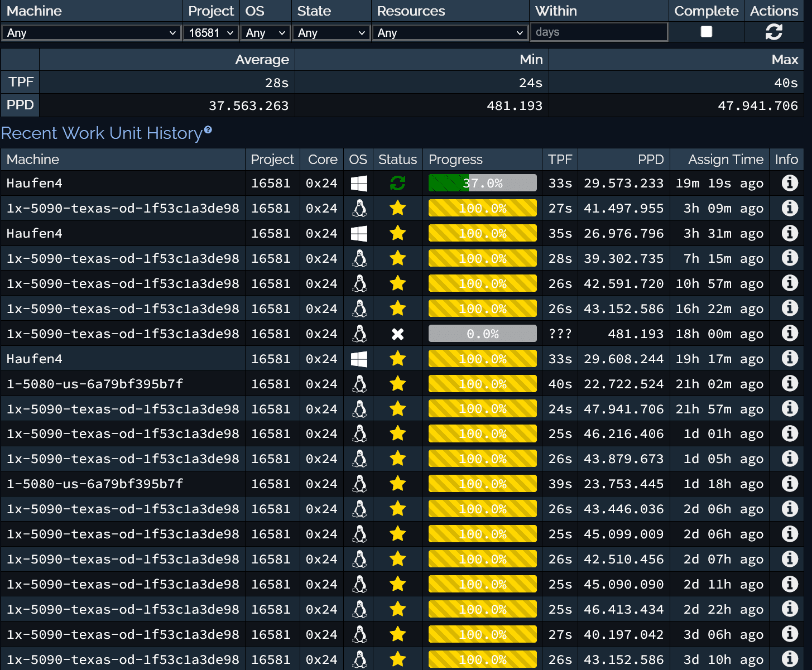
Task: Click the help icon beside Recent Work Unit History
Action: tap(208, 129)
